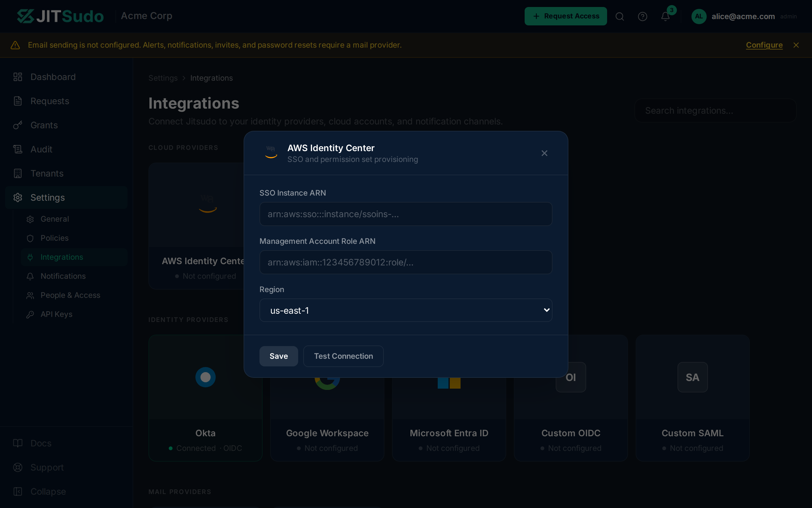The image size is (812, 508).
Task: Click the JITSudo logo
Action: click(x=60, y=16)
